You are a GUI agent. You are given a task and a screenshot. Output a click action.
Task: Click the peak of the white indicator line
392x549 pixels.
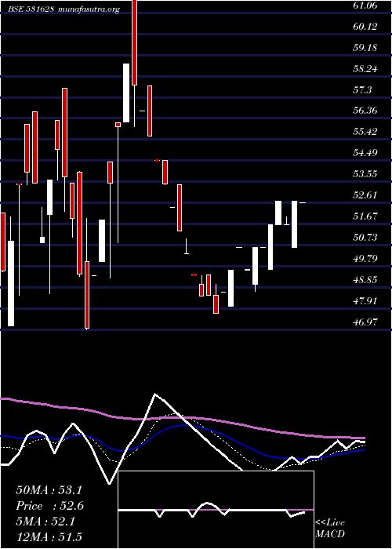click(155, 394)
